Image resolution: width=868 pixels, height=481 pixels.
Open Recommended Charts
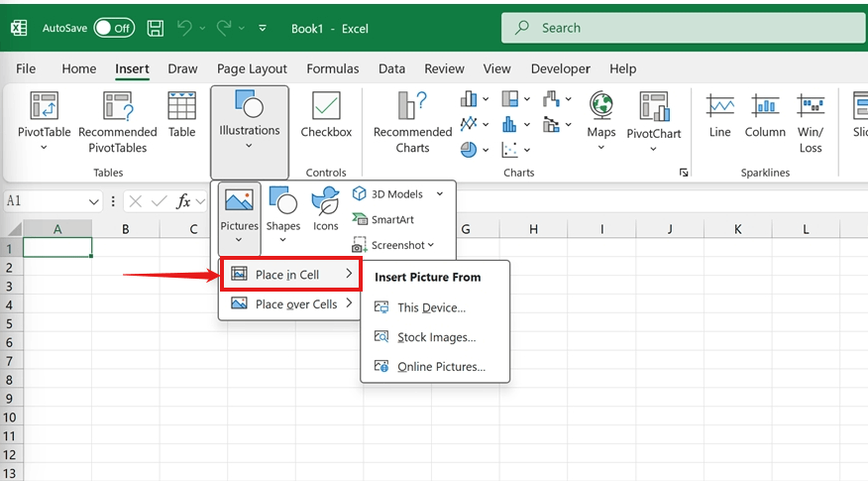(412, 122)
